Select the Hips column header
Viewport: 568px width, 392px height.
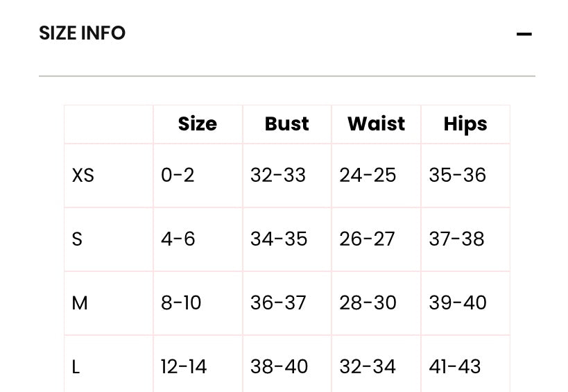click(x=465, y=124)
